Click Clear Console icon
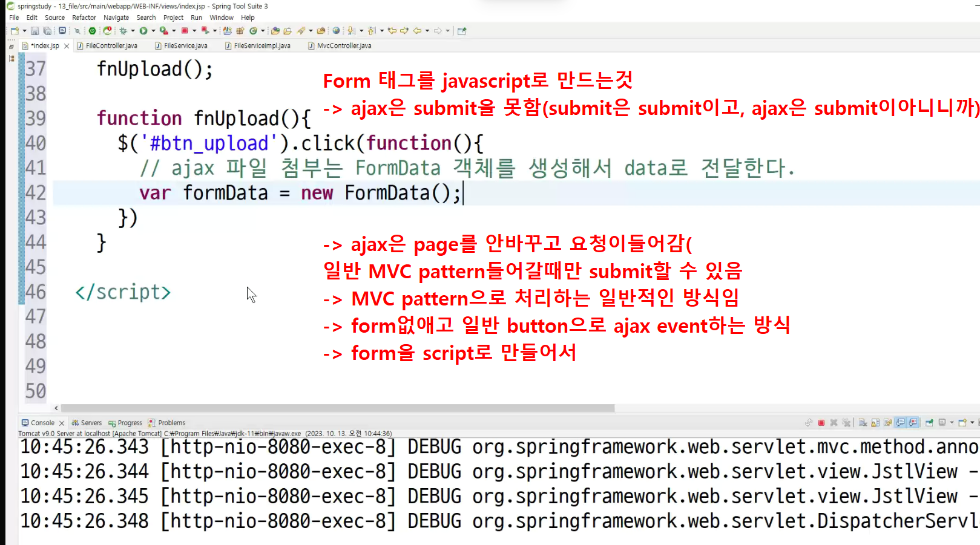 [863, 423]
